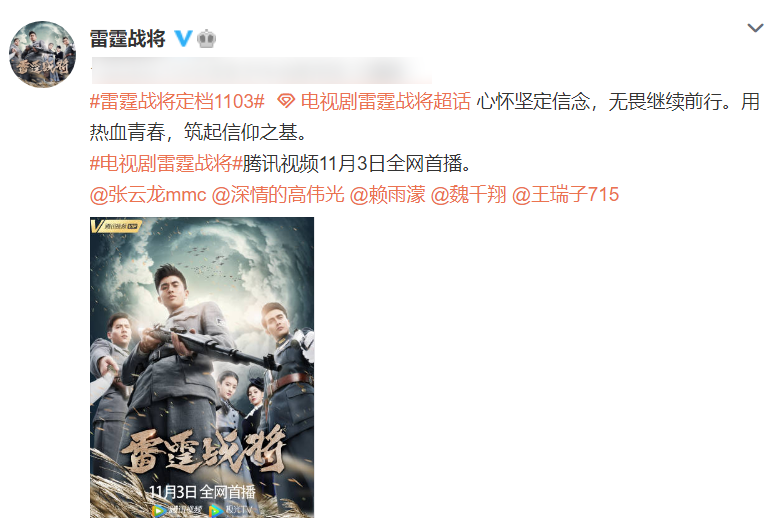The image size is (782, 524).
Task: Click the super topic diamond icon
Action: click(286, 101)
